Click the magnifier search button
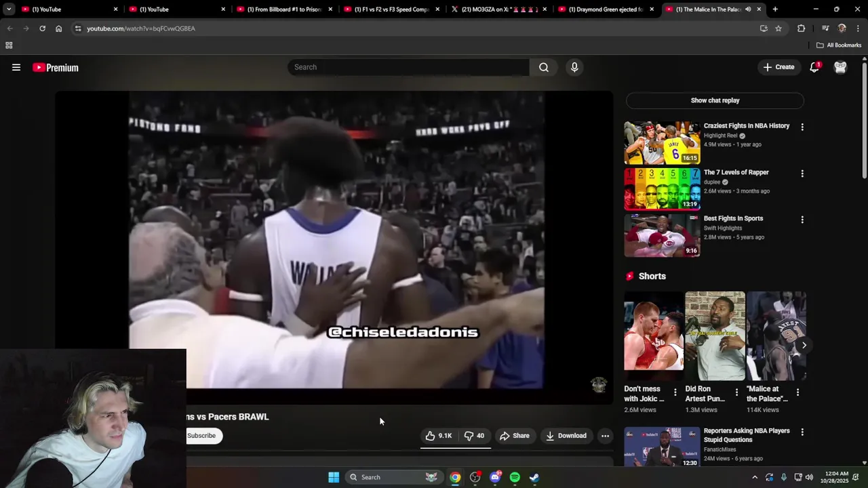 (544, 67)
